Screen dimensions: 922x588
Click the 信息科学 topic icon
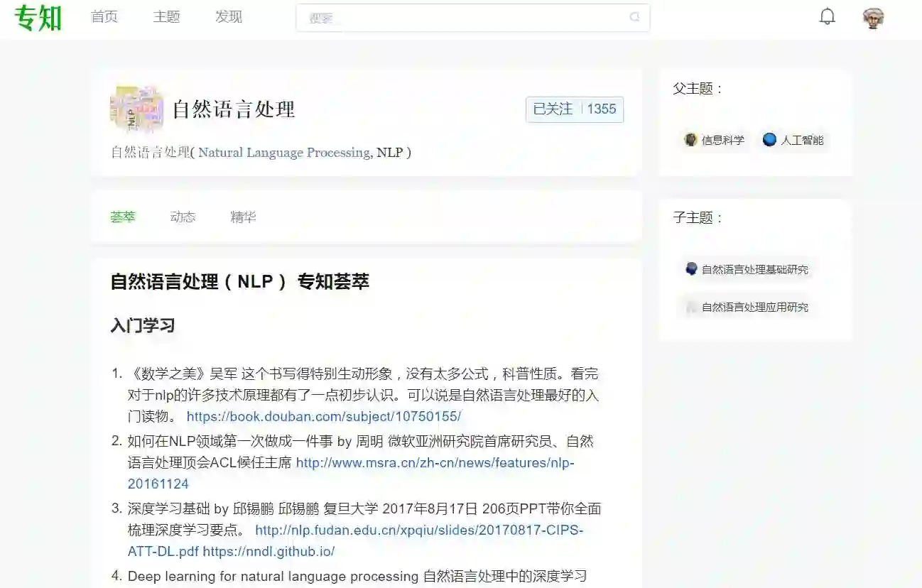click(690, 139)
